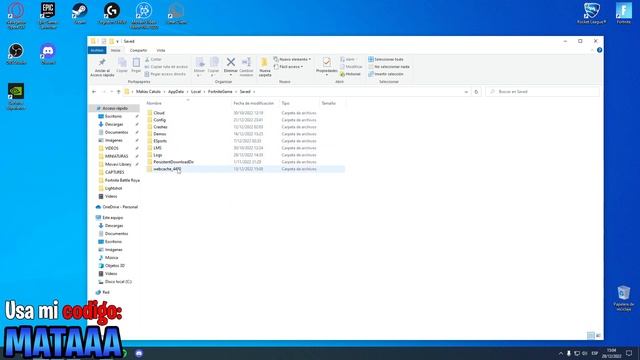The image size is (640, 360).
Task: Click the Discord icon in the taskbar
Action: tap(139, 353)
